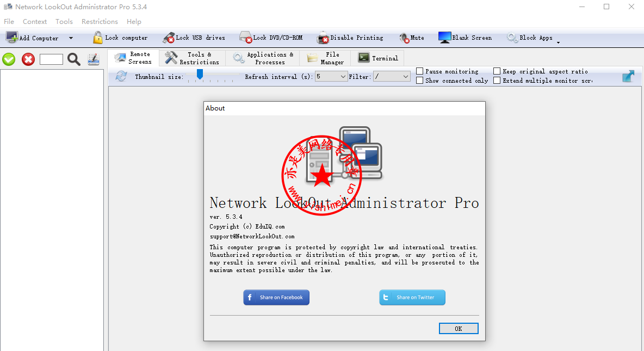Viewport: 644px width, 351px height.
Task: Click the ver. 5.3.4 version text
Action: pyautogui.click(x=226, y=217)
